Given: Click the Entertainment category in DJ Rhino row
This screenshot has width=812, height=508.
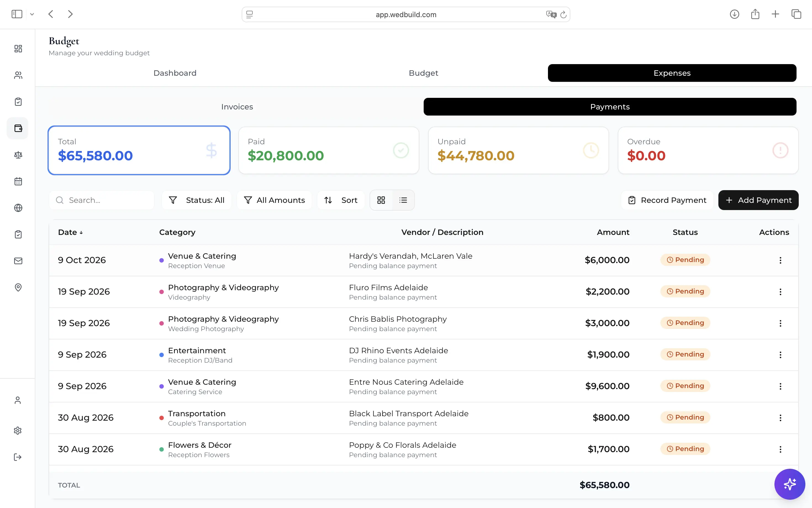Looking at the screenshot, I should pyautogui.click(x=197, y=350).
